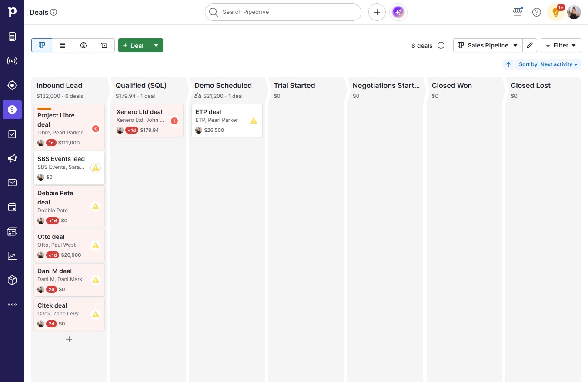Screen dimensions: 588x382
Task: Open Insights chart icon in sidebar
Action: coord(12,256)
